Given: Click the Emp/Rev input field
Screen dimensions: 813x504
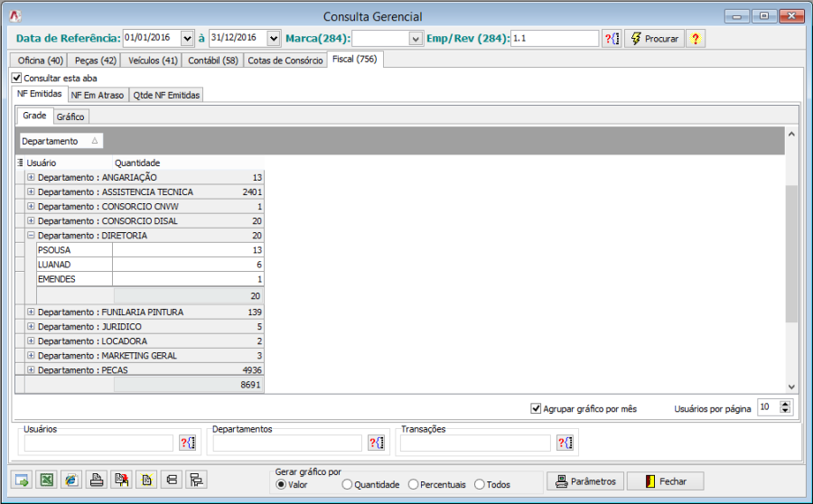Looking at the screenshot, I should [555, 38].
